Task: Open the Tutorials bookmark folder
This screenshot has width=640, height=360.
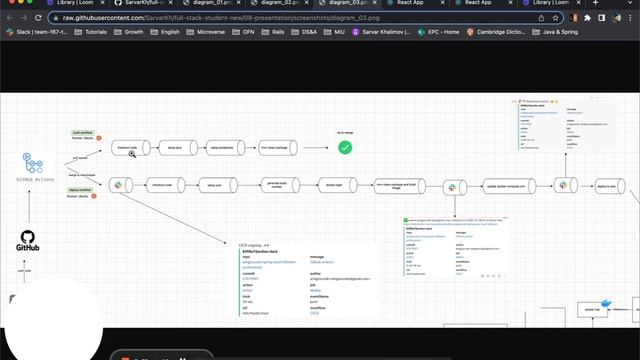Action: click(x=91, y=32)
